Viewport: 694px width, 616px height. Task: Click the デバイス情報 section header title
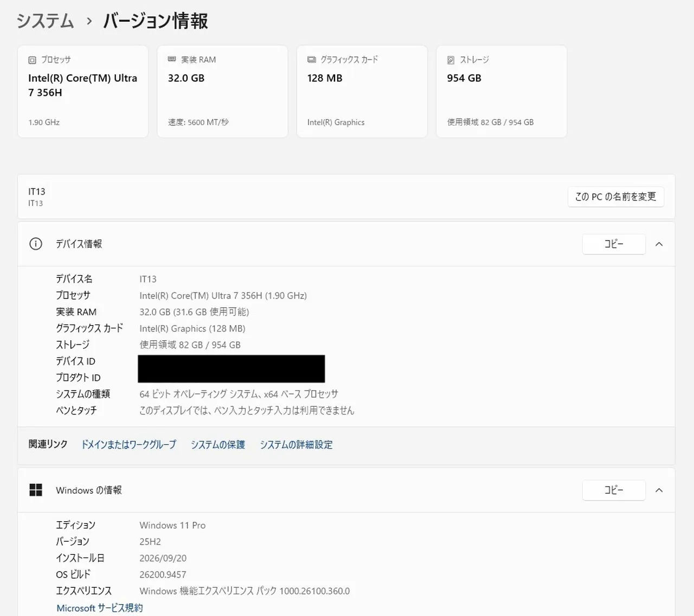coord(79,244)
